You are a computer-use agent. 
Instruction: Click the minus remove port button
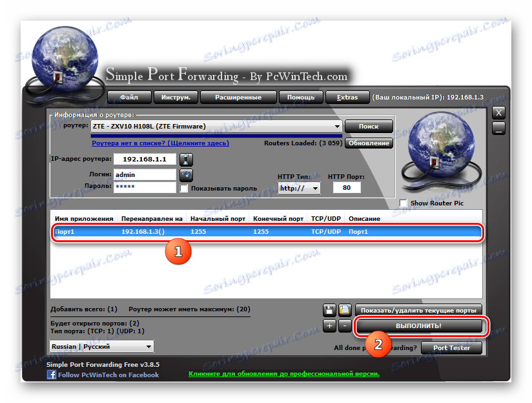345,326
